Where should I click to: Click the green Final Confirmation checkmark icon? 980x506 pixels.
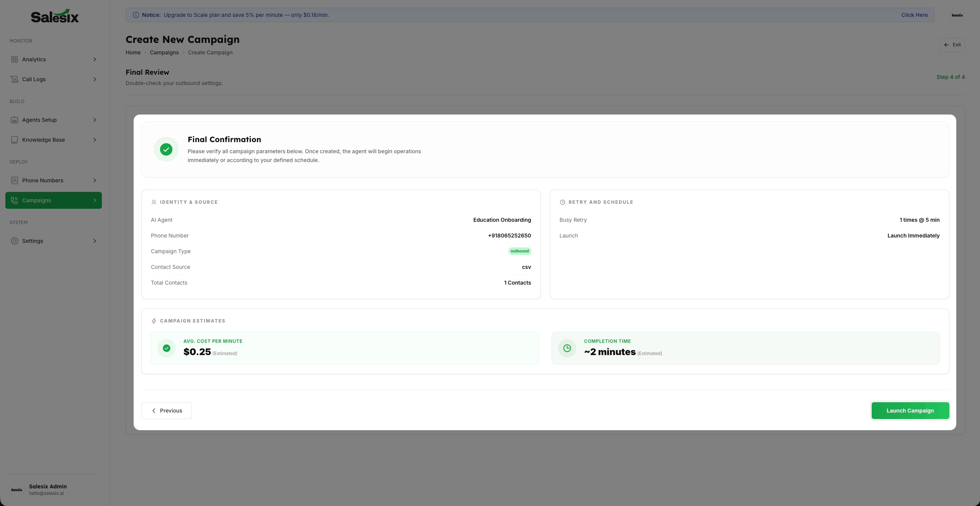click(x=166, y=149)
